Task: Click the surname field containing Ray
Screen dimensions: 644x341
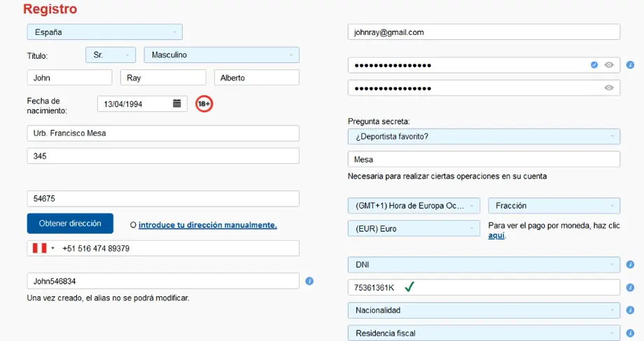Action: point(163,78)
